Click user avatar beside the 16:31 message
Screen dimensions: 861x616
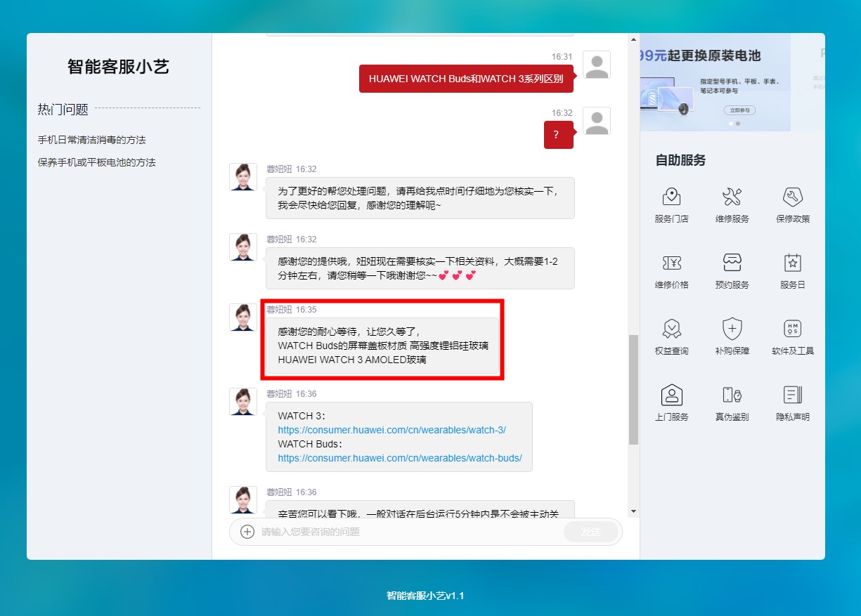[x=597, y=65]
